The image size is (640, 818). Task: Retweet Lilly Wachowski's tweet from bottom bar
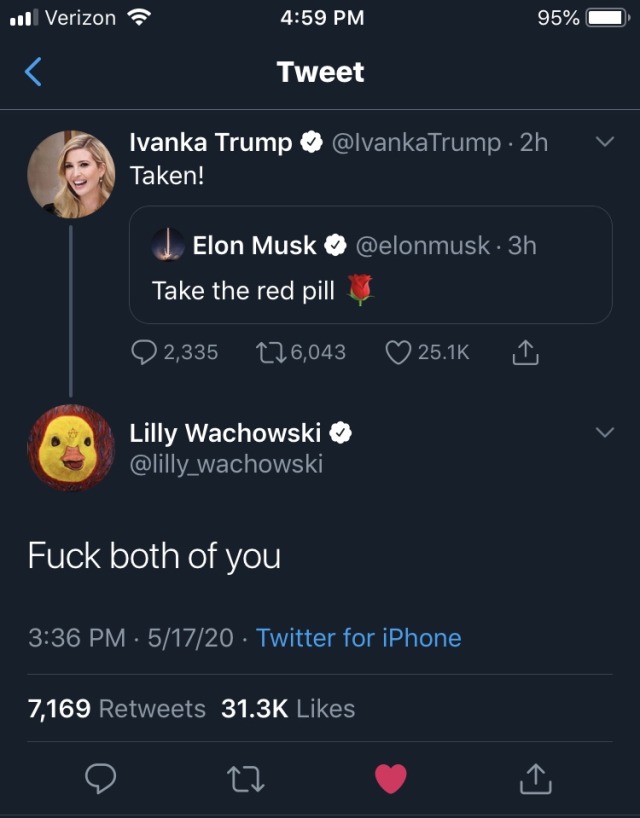click(244, 777)
